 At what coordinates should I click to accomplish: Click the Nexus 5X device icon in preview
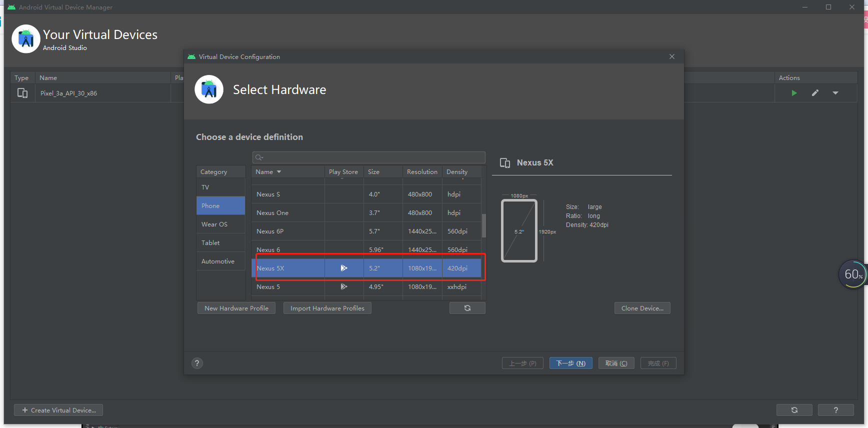pos(505,163)
